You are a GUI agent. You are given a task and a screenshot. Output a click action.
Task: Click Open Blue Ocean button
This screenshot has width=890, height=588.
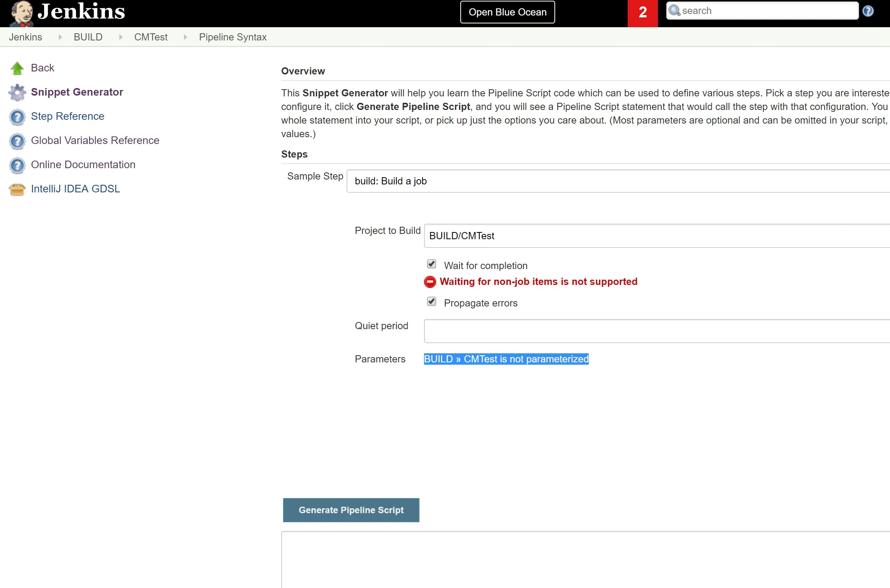pos(507,12)
